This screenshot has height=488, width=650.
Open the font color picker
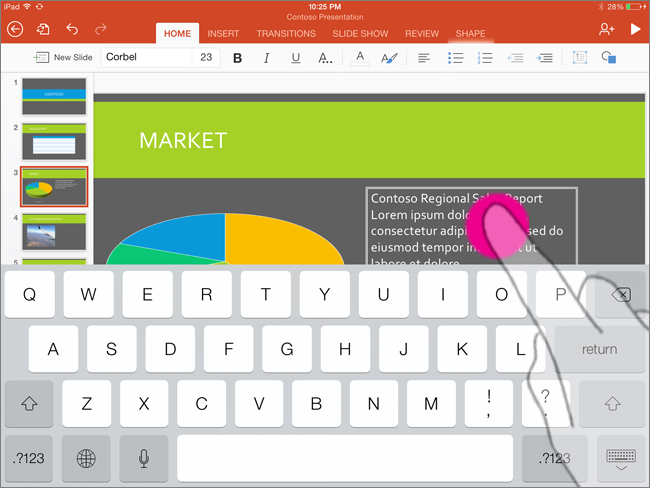click(360, 58)
